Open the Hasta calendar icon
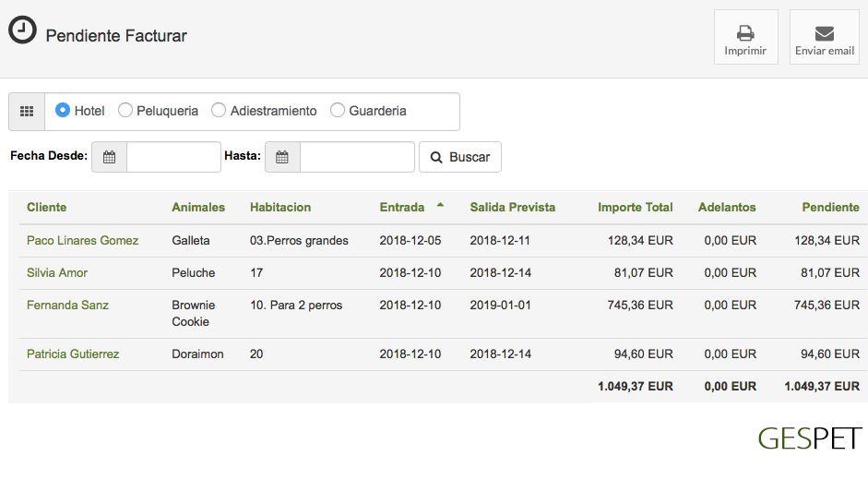 pos(282,157)
